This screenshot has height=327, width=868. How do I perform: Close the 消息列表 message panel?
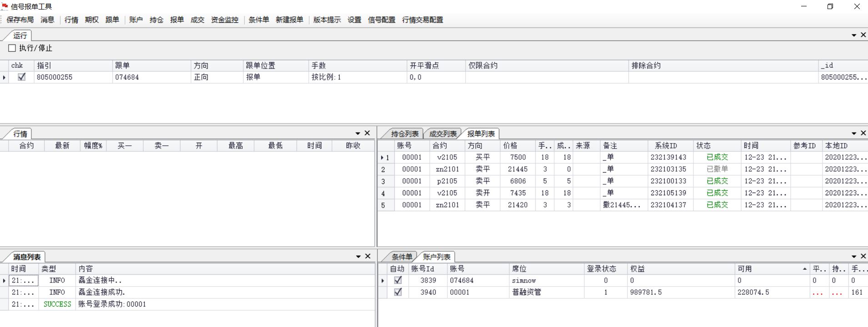(368, 256)
